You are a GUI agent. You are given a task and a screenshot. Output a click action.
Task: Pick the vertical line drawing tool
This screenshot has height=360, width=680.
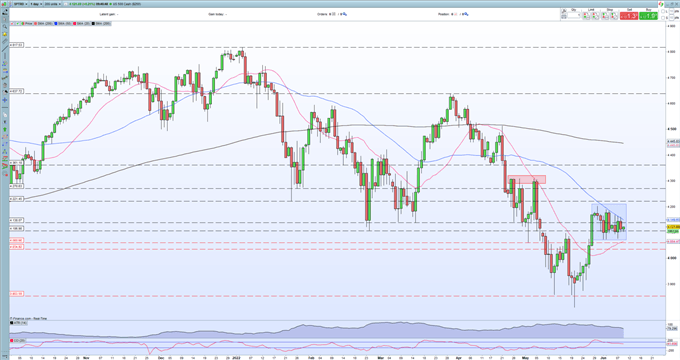(x=5, y=56)
